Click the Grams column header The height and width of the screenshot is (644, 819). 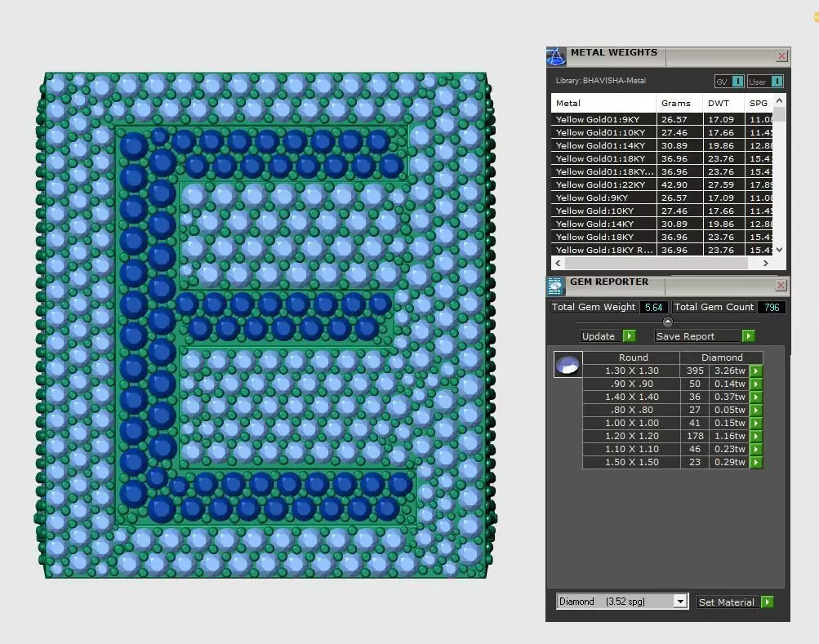679,104
